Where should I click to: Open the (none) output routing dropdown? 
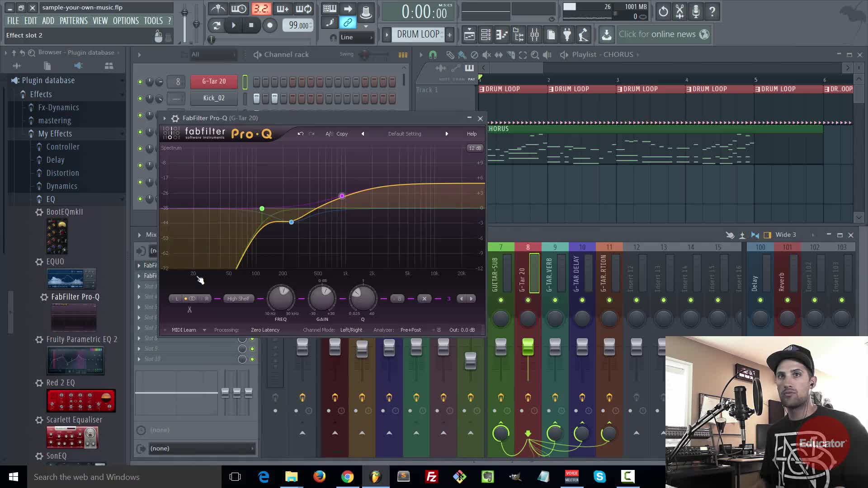(201, 449)
